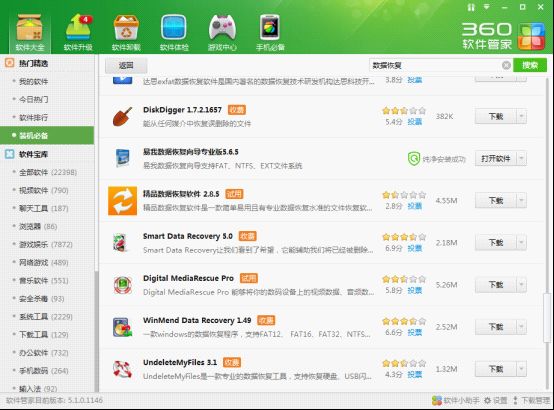Click the DiskDigger shovel icon
The width and height of the screenshot is (554, 410).
click(x=122, y=116)
